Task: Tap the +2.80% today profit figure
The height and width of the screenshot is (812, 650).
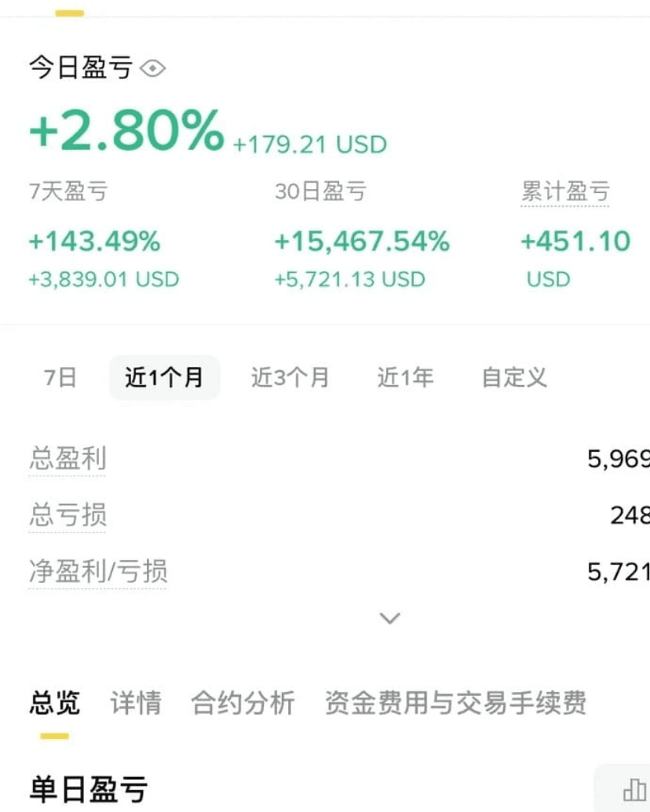Action: (x=127, y=130)
